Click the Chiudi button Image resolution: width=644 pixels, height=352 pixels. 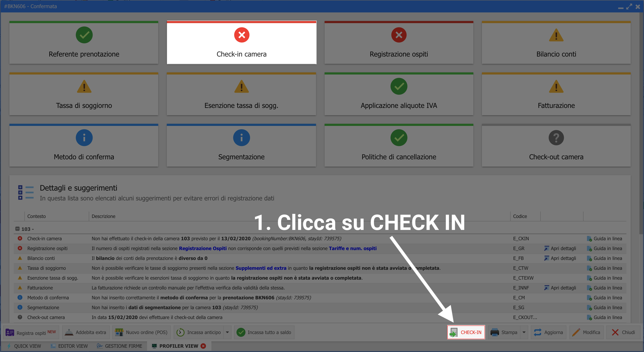(623, 332)
